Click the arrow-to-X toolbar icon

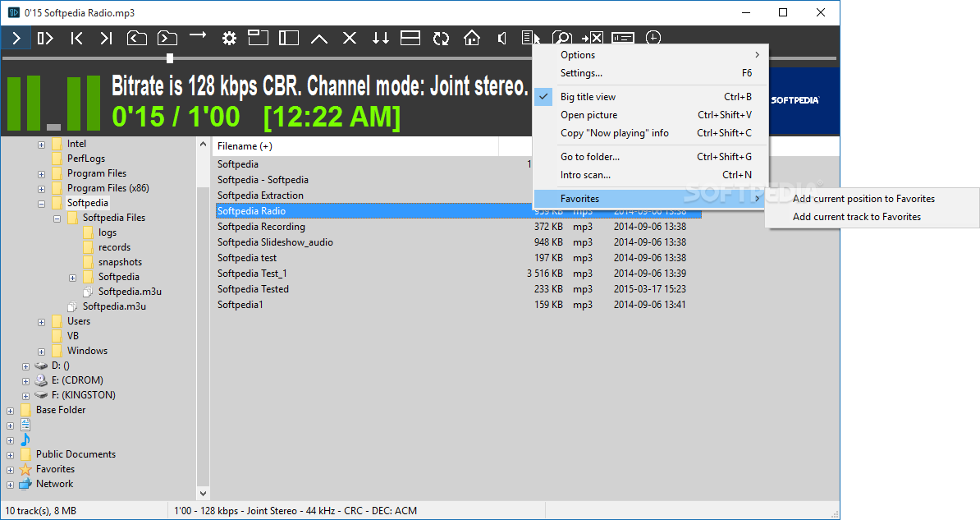592,38
